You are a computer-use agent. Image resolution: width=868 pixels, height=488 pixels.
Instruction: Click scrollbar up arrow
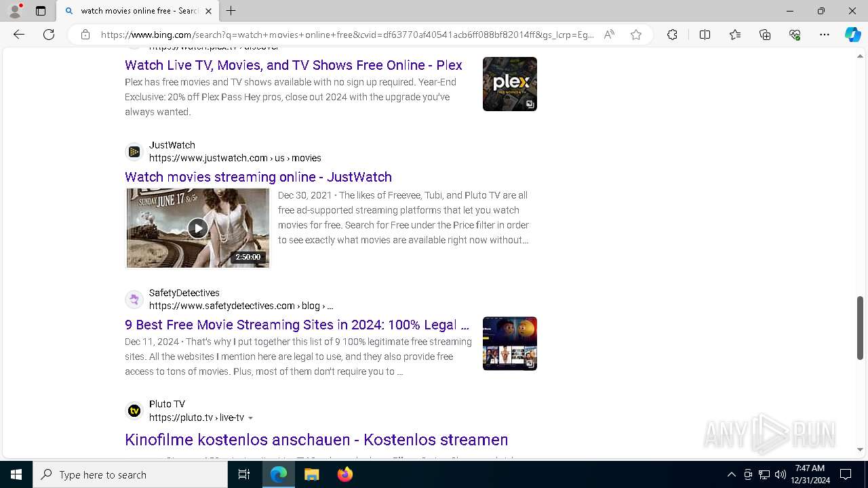point(860,56)
